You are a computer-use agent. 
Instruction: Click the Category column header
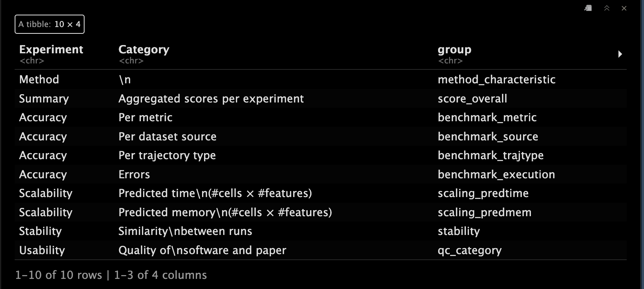coord(144,50)
